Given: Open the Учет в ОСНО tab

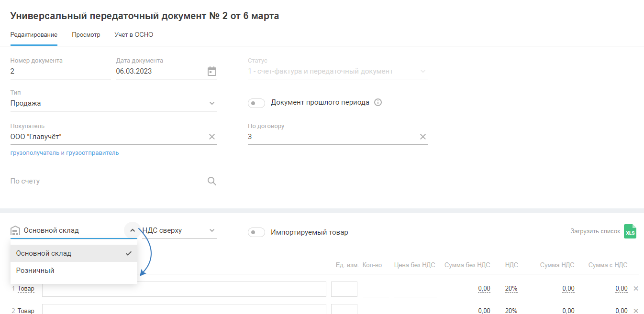Looking at the screenshot, I should point(134,35).
